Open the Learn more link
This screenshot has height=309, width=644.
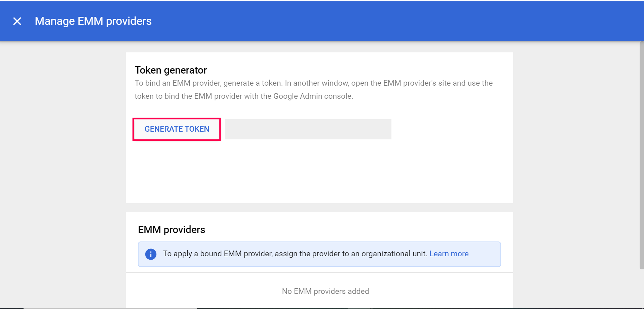449,254
